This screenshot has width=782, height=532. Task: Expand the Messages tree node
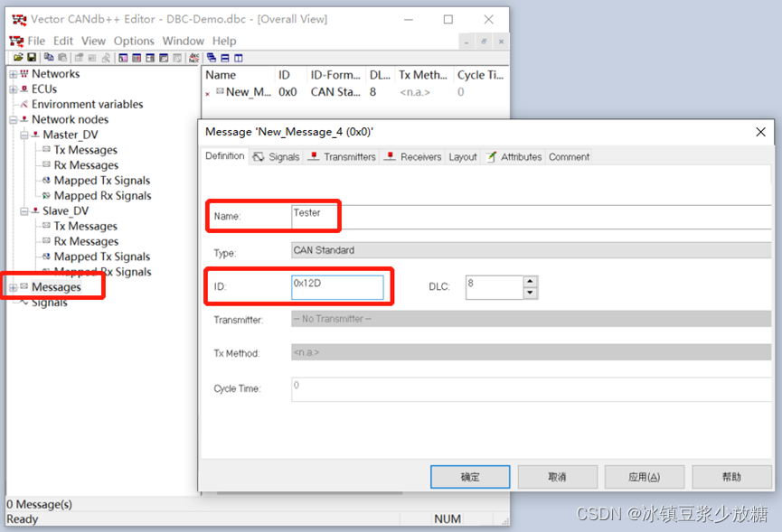[13, 287]
